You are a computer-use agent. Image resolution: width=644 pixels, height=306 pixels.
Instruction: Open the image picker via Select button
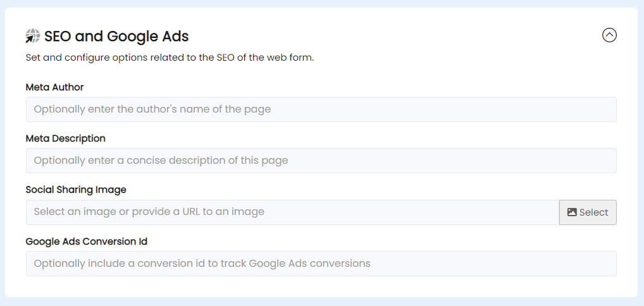point(588,212)
